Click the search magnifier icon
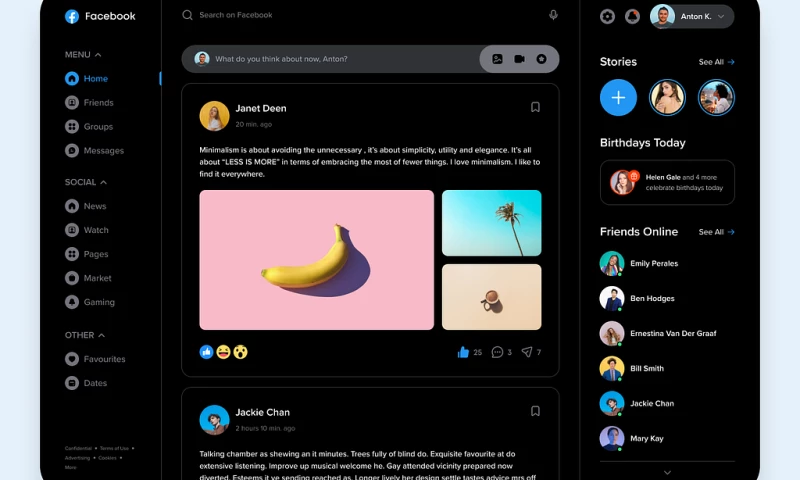This screenshot has height=480, width=800. tap(187, 15)
